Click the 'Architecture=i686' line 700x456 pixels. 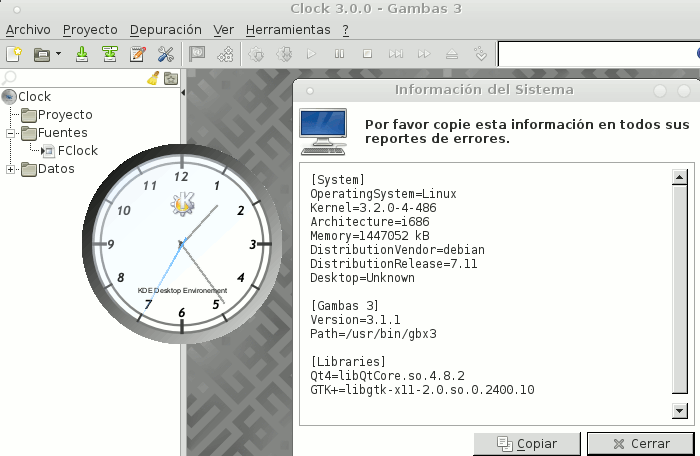pyautogui.click(x=370, y=222)
